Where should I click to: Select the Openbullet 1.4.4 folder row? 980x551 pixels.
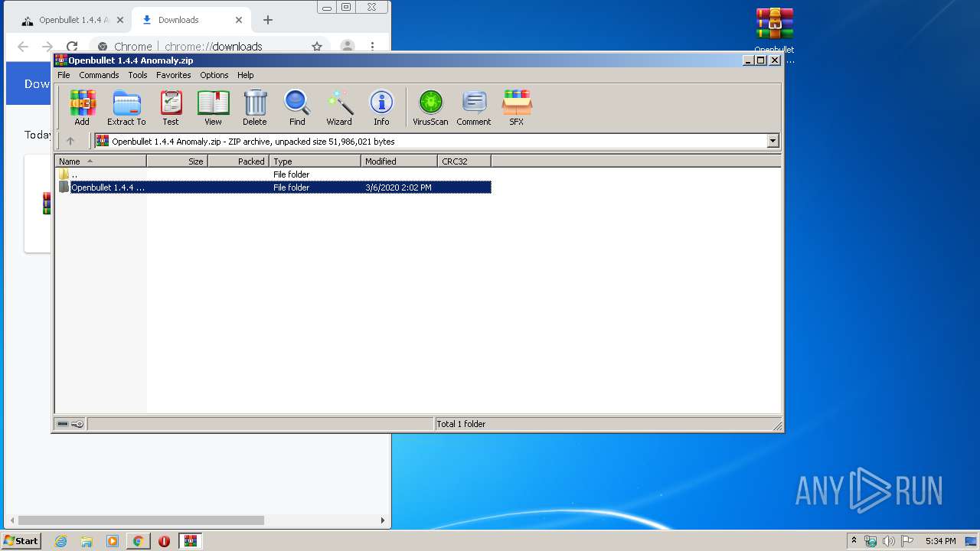click(273, 187)
